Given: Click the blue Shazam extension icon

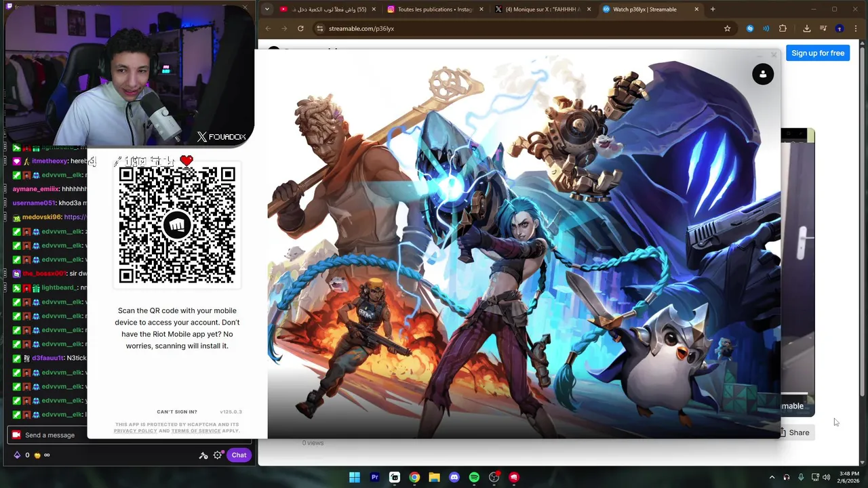Looking at the screenshot, I should [749, 28].
